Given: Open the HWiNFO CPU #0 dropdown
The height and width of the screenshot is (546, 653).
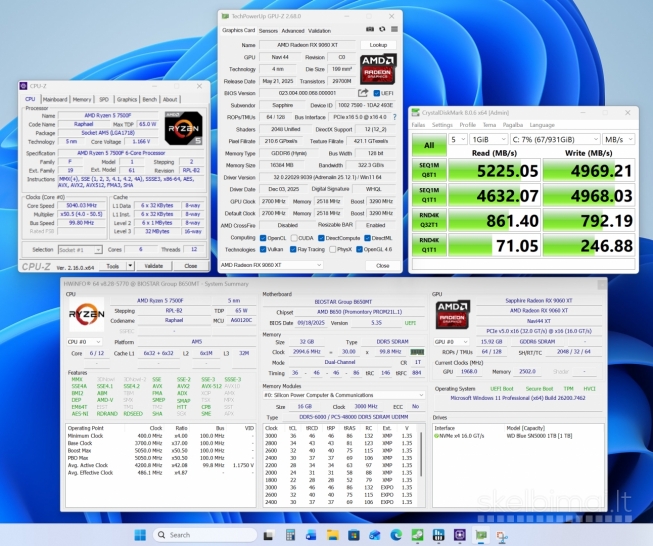Looking at the screenshot, I should coord(84,342).
